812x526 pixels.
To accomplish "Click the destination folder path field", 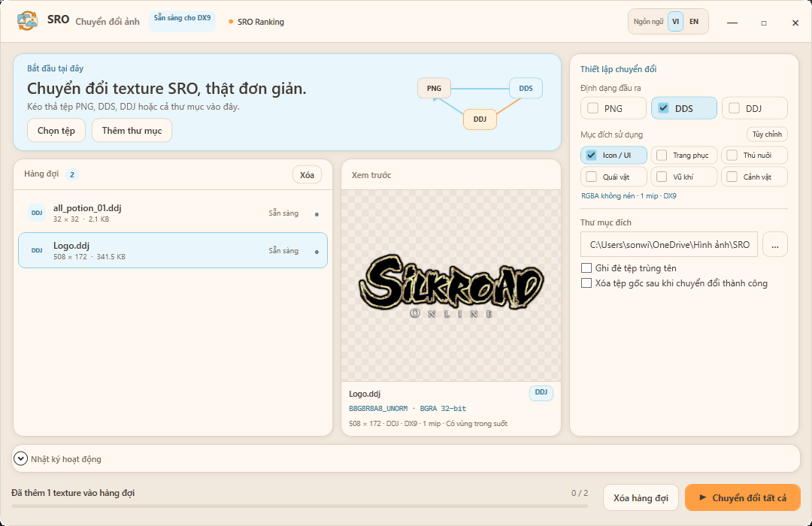I will pyautogui.click(x=669, y=244).
